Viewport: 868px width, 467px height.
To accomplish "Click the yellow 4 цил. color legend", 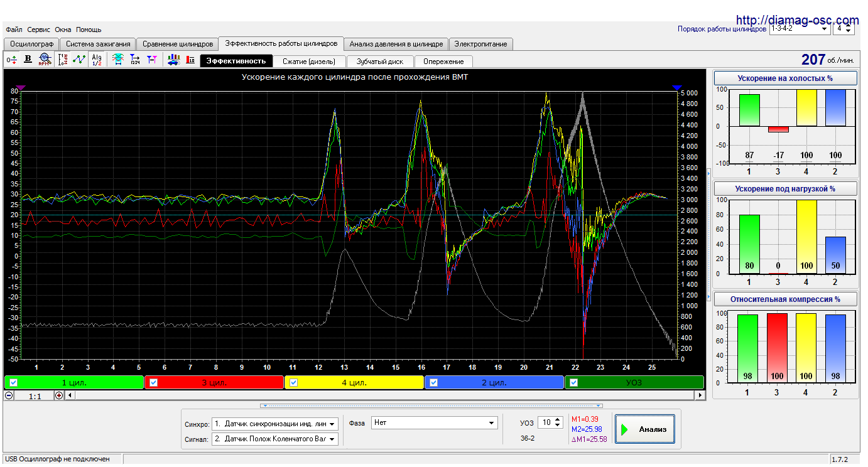I will (354, 382).
